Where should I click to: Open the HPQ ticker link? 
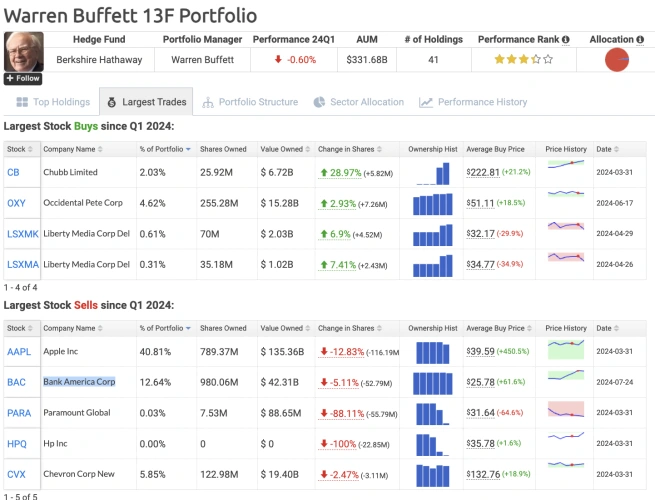click(17, 444)
